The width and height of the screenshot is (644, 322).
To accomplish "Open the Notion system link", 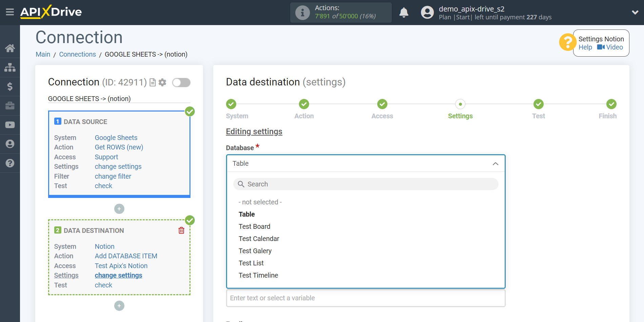I will click(104, 246).
